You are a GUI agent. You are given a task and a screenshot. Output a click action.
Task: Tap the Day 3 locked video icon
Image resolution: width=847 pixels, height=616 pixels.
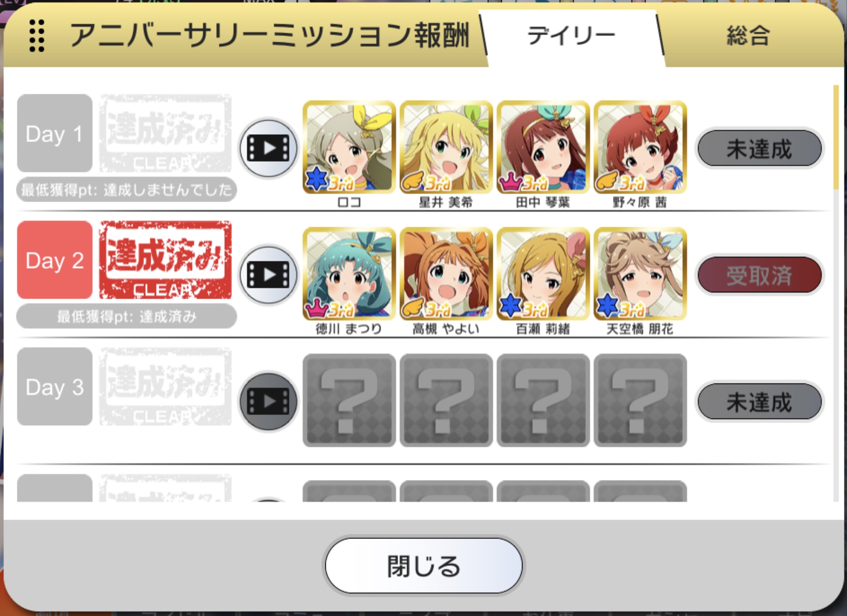[268, 402]
